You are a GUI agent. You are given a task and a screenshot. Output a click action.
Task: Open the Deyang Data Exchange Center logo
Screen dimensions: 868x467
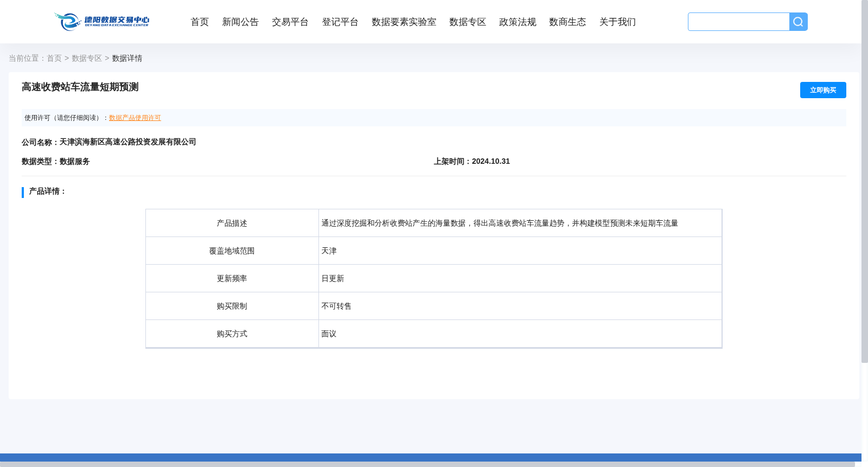click(x=101, y=22)
